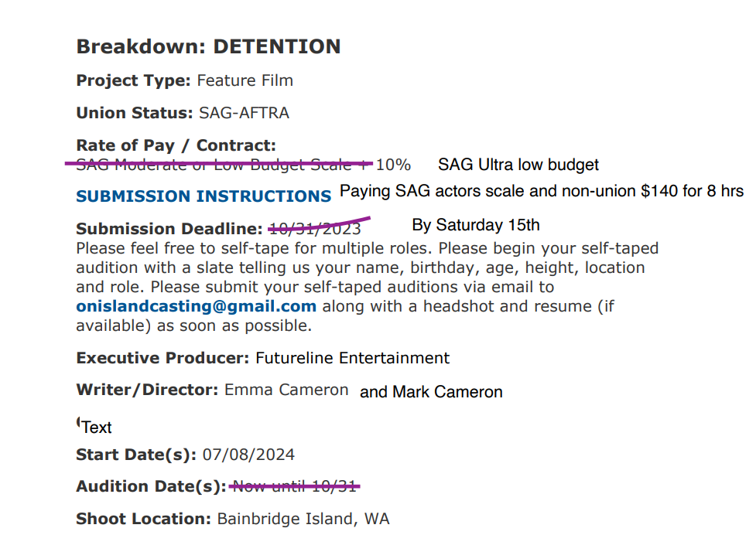Click the onislandcasting@gmail.com email link
Image resolution: width=756 pixels, height=535 pixels.
coord(197,306)
